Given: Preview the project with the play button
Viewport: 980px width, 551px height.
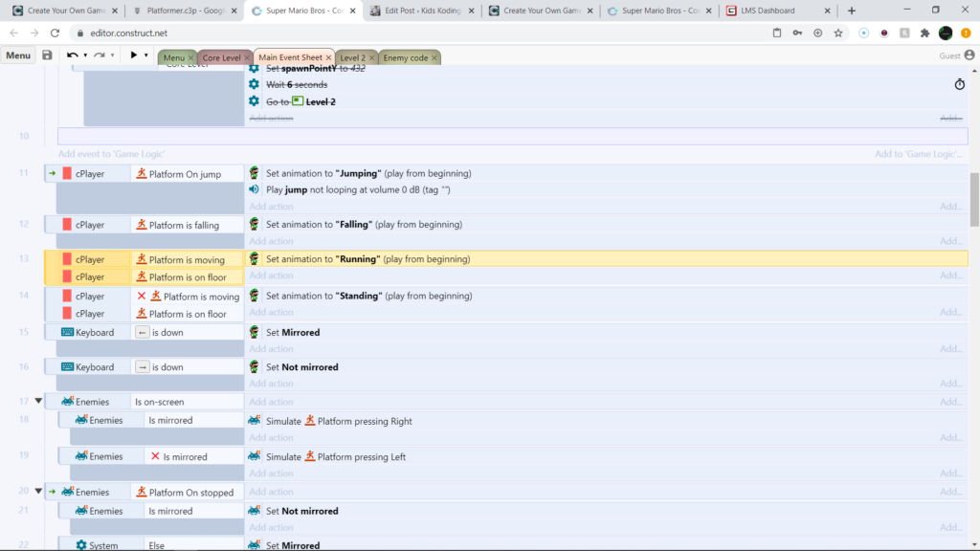Looking at the screenshot, I should click(133, 55).
